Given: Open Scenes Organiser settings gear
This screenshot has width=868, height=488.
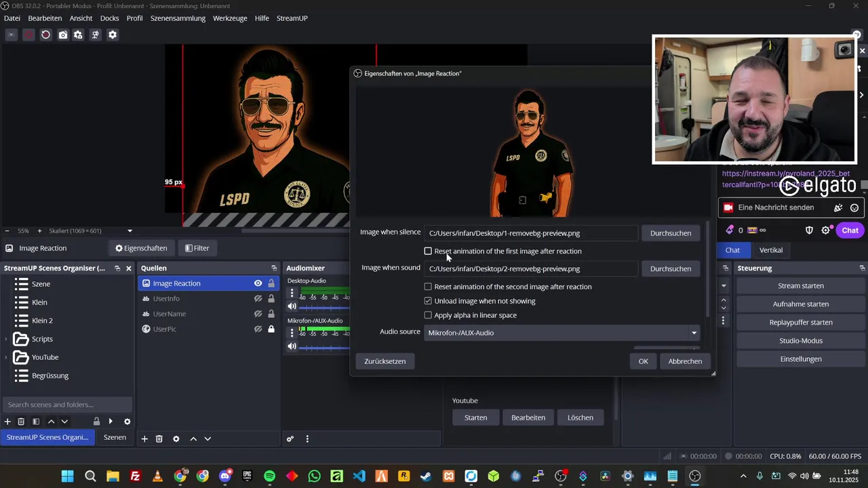Looking at the screenshot, I should 127,422.
